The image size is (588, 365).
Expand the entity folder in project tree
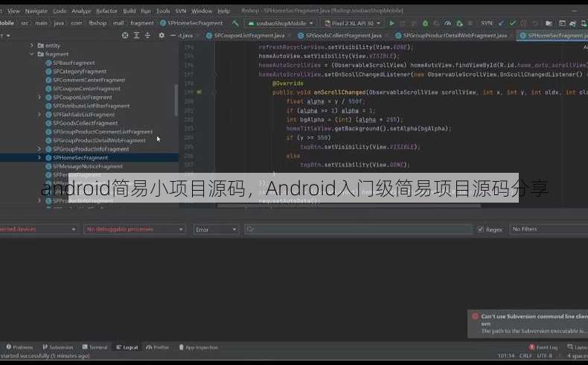tap(32, 45)
